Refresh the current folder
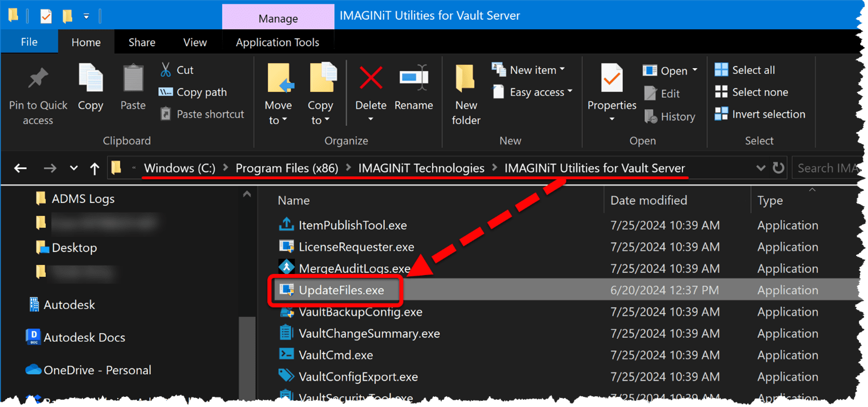 point(778,168)
